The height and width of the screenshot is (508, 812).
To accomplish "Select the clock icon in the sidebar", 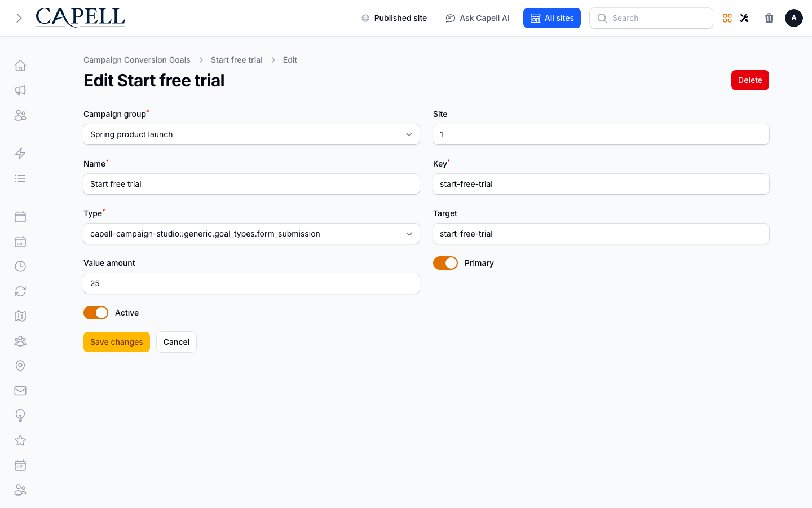I will point(20,266).
